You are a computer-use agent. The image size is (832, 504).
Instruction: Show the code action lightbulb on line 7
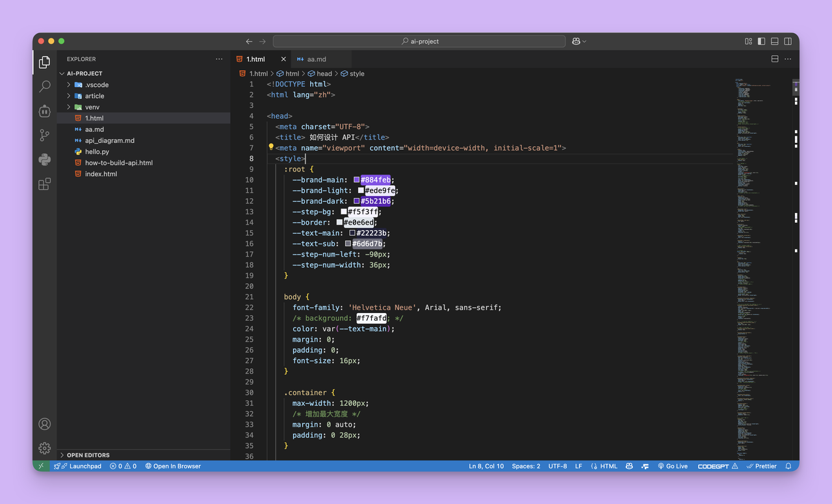coord(271,147)
